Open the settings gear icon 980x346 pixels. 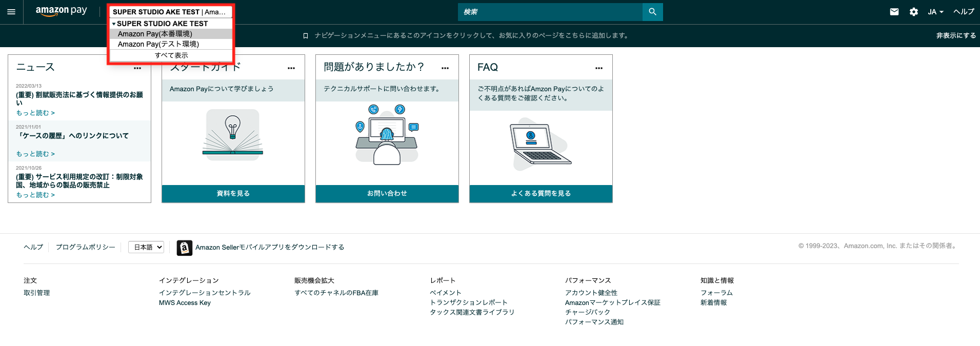click(x=914, y=12)
